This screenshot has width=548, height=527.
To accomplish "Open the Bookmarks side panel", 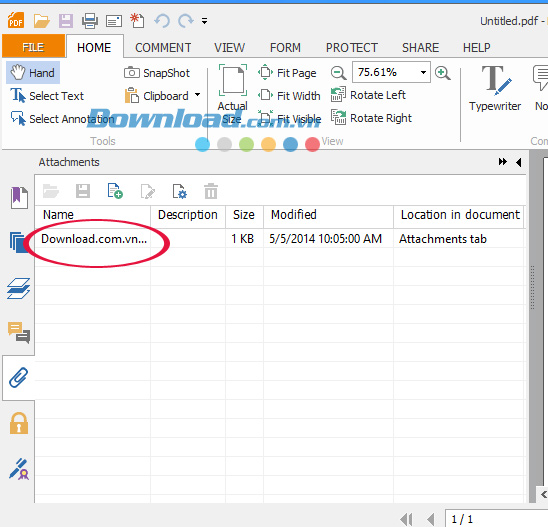I will [19, 197].
